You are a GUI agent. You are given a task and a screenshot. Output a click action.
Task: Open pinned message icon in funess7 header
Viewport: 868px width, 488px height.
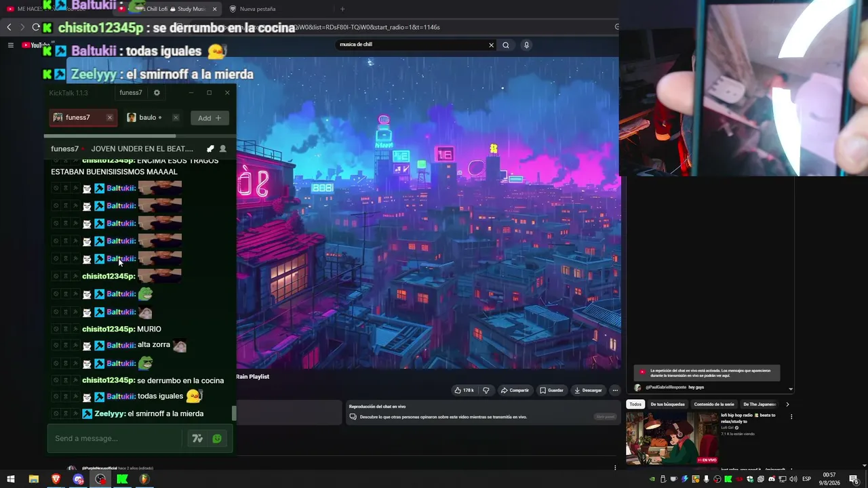(x=210, y=148)
